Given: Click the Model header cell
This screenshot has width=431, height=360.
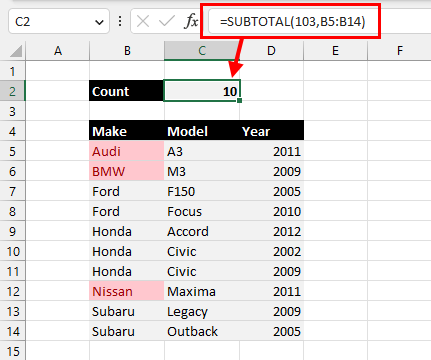Looking at the screenshot, I should 202,131.
